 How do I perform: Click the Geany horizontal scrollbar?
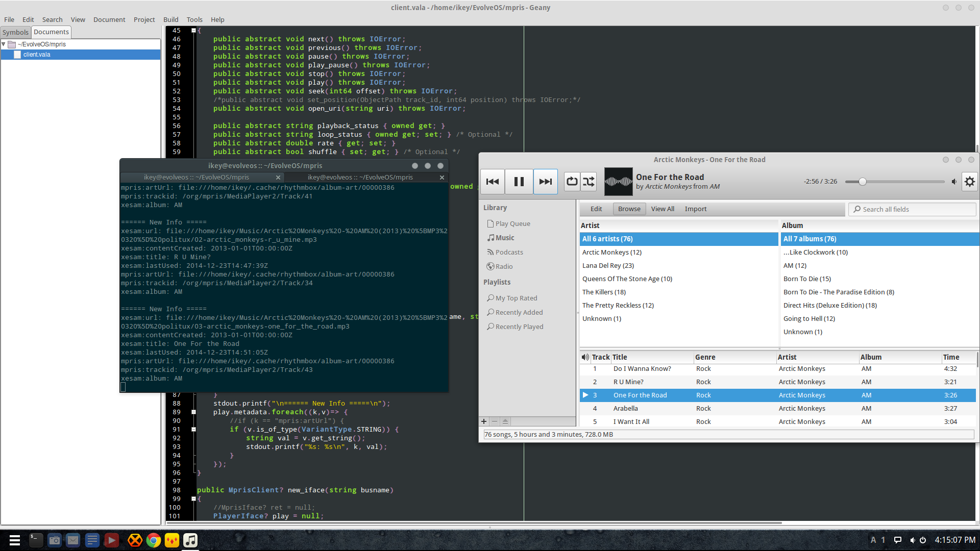(475, 522)
